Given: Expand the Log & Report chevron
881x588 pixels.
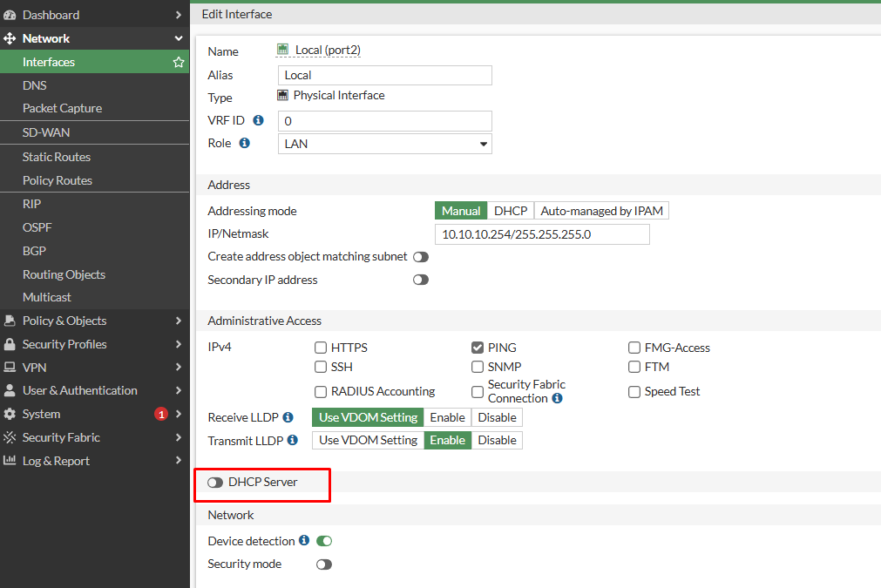Looking at the screenshot, I should [x=179, y=461].
